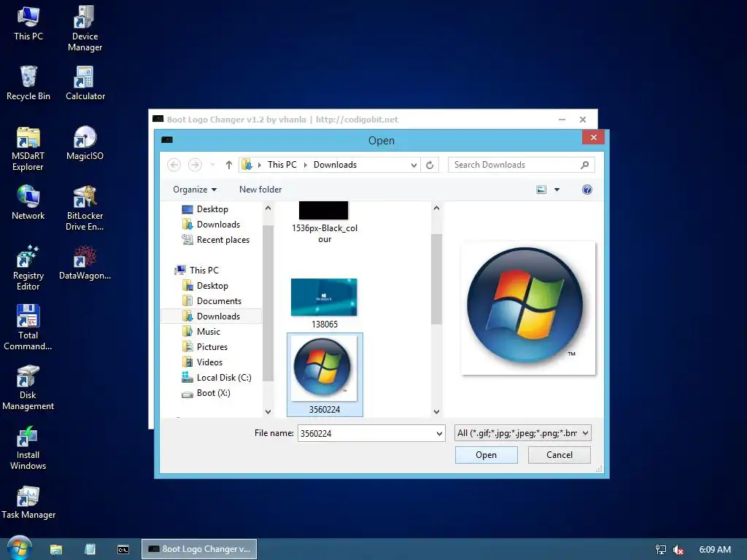This screenshot has width=747, height=560.
Task: Refresh the Downloads folder view
Action: tap(430, 165)
